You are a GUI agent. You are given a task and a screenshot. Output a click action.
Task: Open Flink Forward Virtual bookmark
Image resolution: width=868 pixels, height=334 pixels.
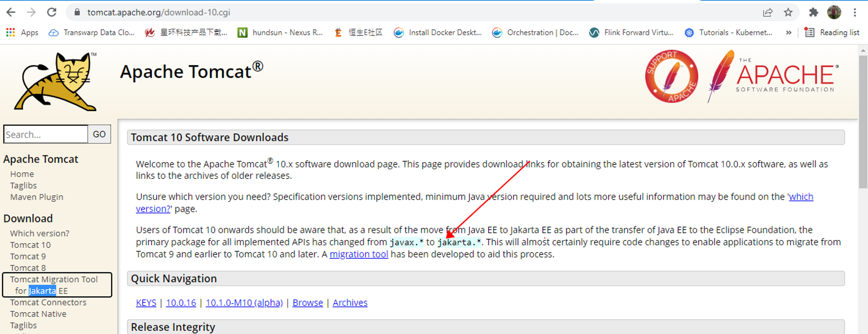point(631,33)
